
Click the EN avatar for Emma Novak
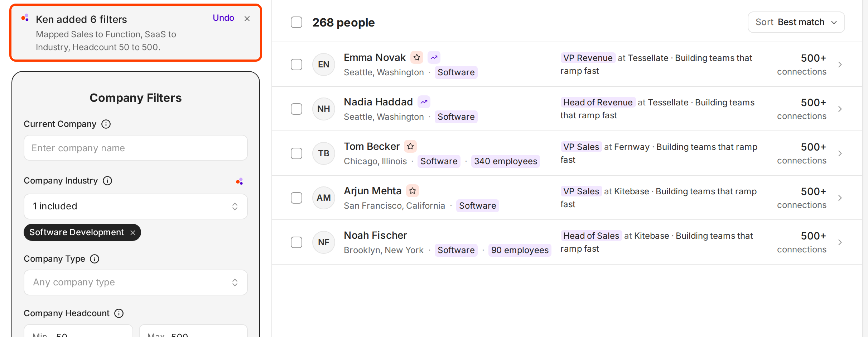click(x=324, y=65)
